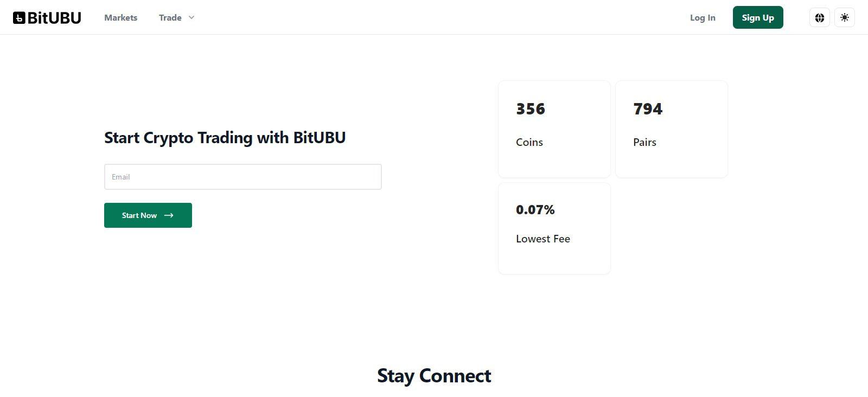This screenshot has width=868, height=397.
Task: Click the Pairs label text
Action: (x=644, y=142)
